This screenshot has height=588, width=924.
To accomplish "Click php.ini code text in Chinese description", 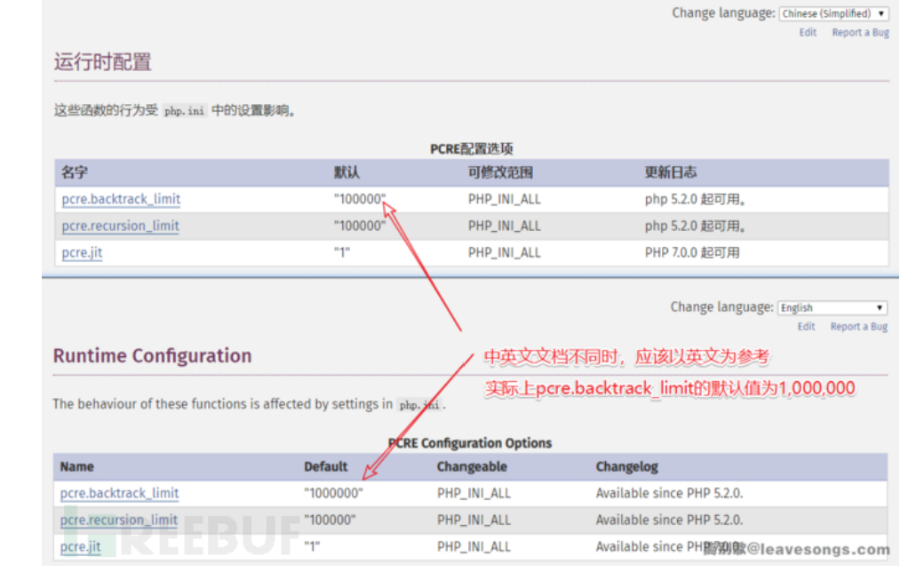I will point(184,111).
